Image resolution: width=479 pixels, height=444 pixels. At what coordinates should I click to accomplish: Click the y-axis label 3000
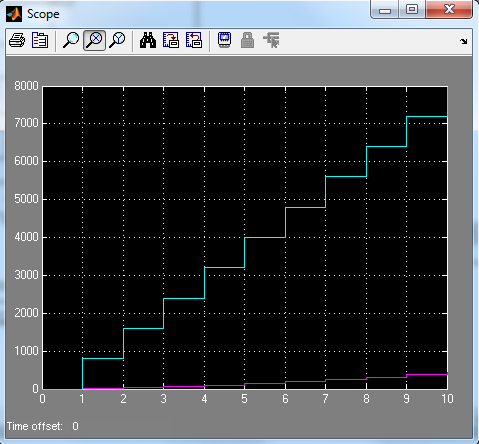[26, 275]
